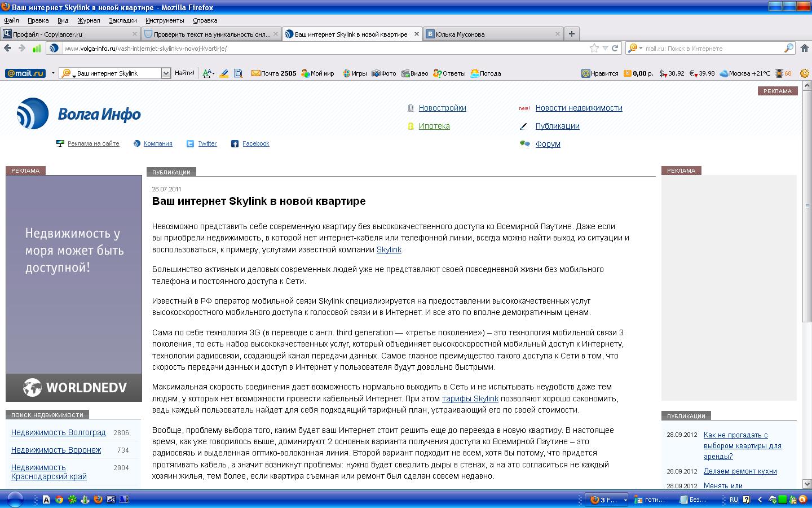Click the Twitter bird icon
The image size is (812, 508).
pos(191,144)
